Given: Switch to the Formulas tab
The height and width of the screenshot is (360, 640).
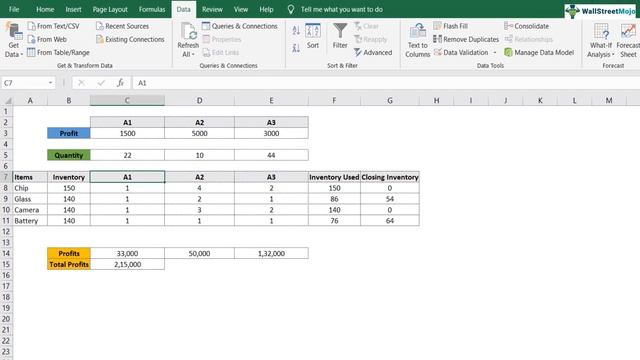Looking at the screenshot, I should coord(152,9).
